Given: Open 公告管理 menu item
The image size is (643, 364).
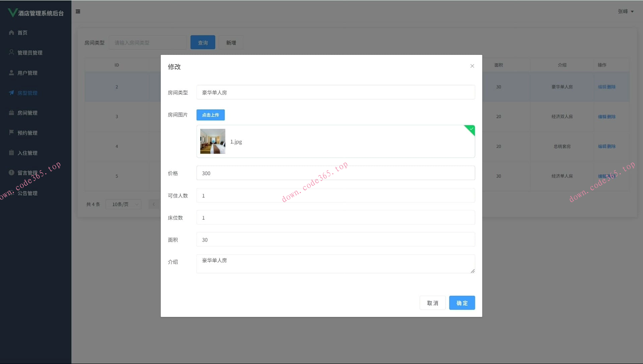Looking at the screenshot, I should pyautogui.click(x=27, y=193).
